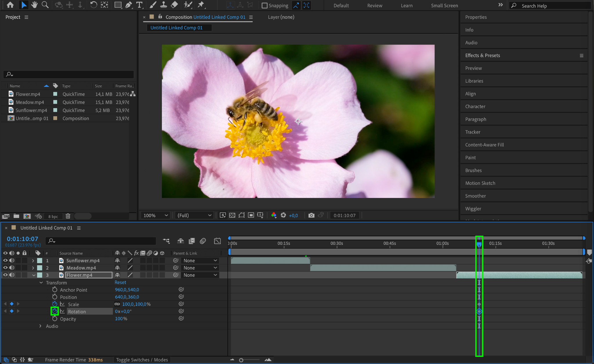Open the Effects & Presets panel
594x364 pixels.
[482, 55]
